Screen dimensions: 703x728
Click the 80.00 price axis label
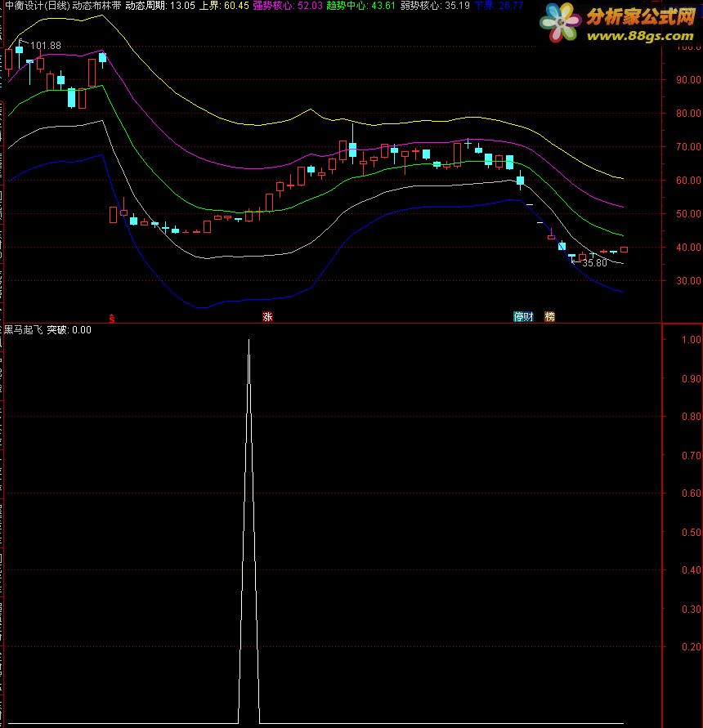point(688,114)
